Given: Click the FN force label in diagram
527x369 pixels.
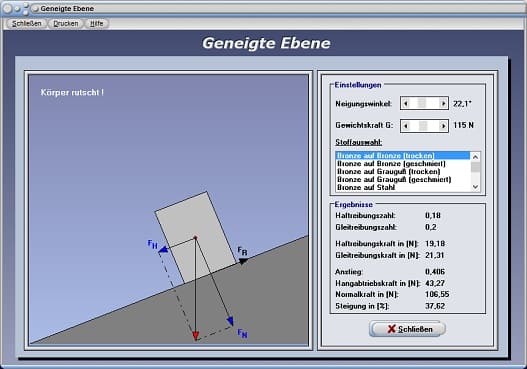Looking at the screenshot, I should pos(242,333).
